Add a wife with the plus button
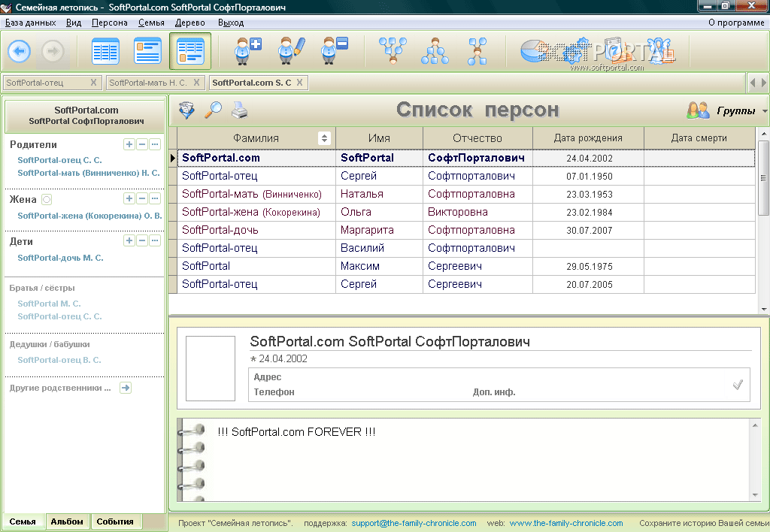Image resolution: width=770 pixels, height=532 pixels. pyautogui.click(x=129, y=198)
